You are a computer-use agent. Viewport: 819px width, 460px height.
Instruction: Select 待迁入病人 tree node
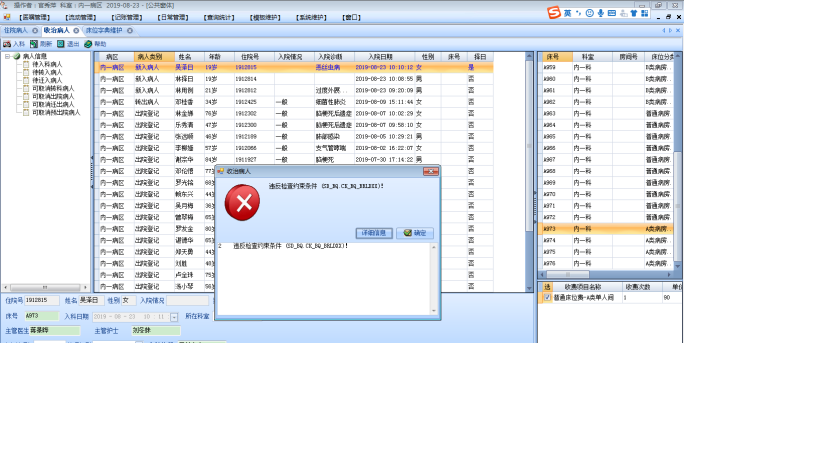pos(47,80)
